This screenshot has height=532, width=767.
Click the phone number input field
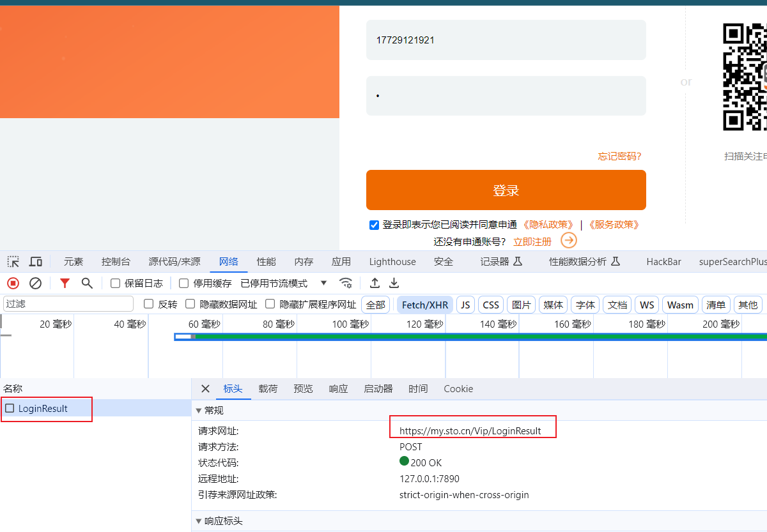click(506, 40)
